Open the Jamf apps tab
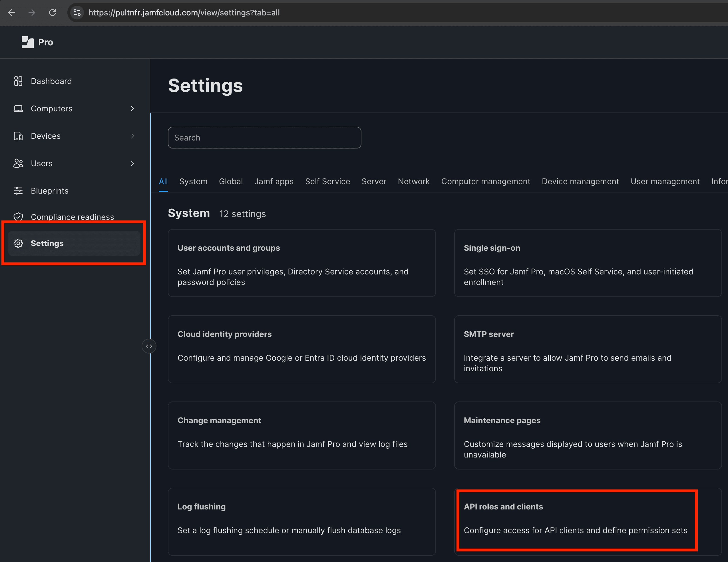728x562 pixels. coord(274,181)
